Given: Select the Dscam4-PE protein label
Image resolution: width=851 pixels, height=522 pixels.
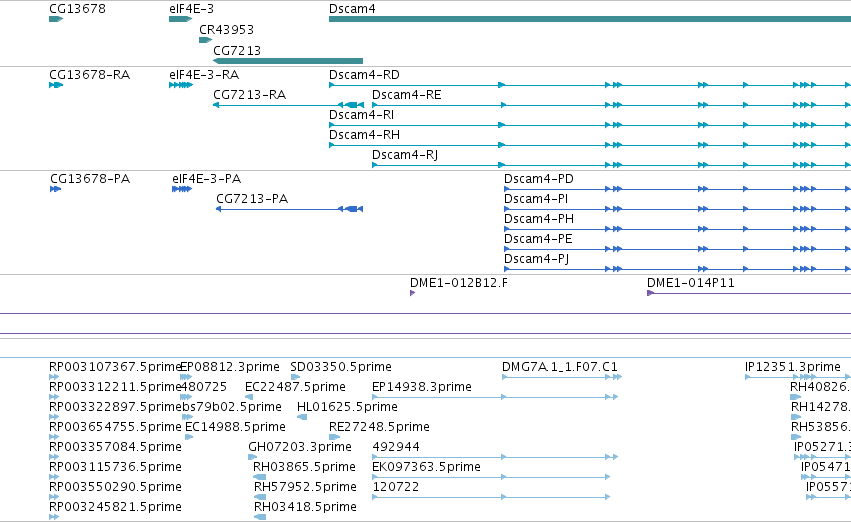Looking at the screenshot, I should (538, 239).
